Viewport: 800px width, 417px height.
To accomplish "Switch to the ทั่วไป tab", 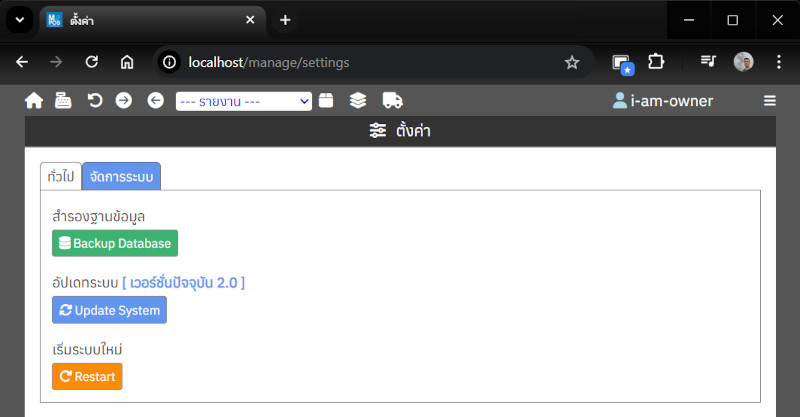I will (61, 176).
